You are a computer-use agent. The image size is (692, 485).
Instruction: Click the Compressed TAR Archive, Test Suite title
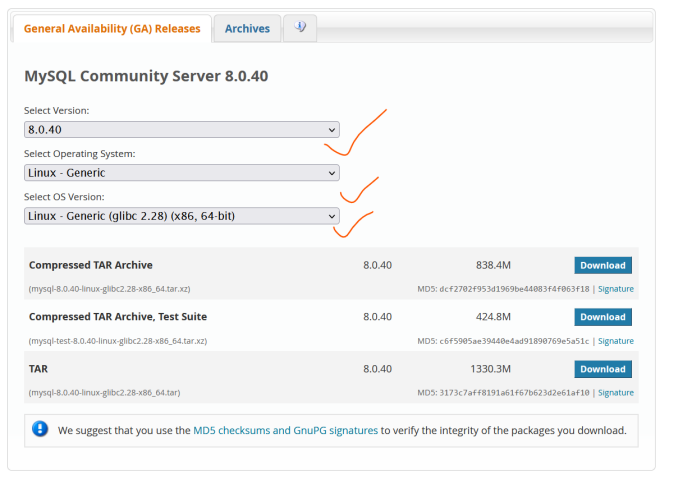[118, 317]
